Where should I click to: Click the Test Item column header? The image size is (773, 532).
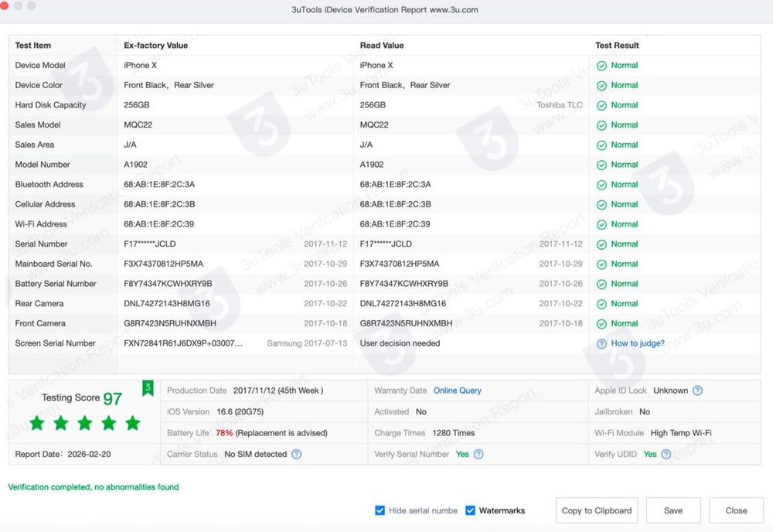32,46
